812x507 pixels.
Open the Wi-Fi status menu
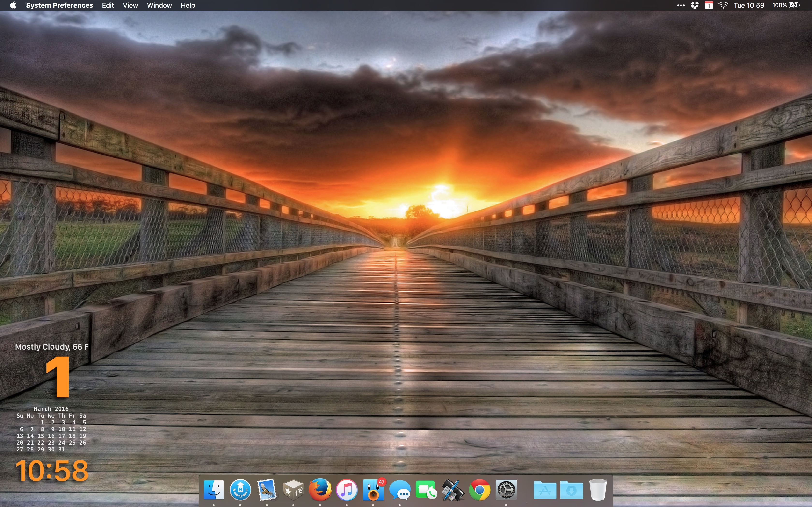point(723,5)
